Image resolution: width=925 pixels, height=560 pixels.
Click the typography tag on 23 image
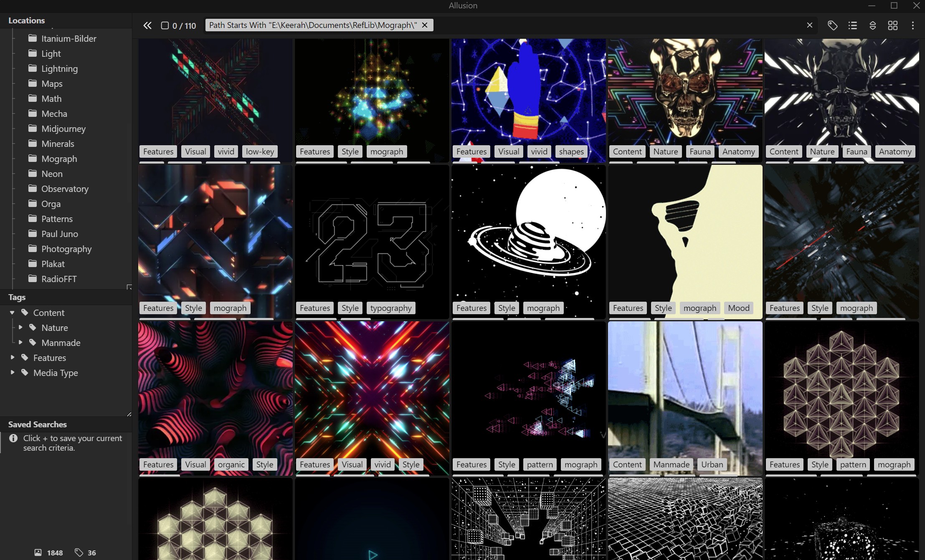point(391,308)
